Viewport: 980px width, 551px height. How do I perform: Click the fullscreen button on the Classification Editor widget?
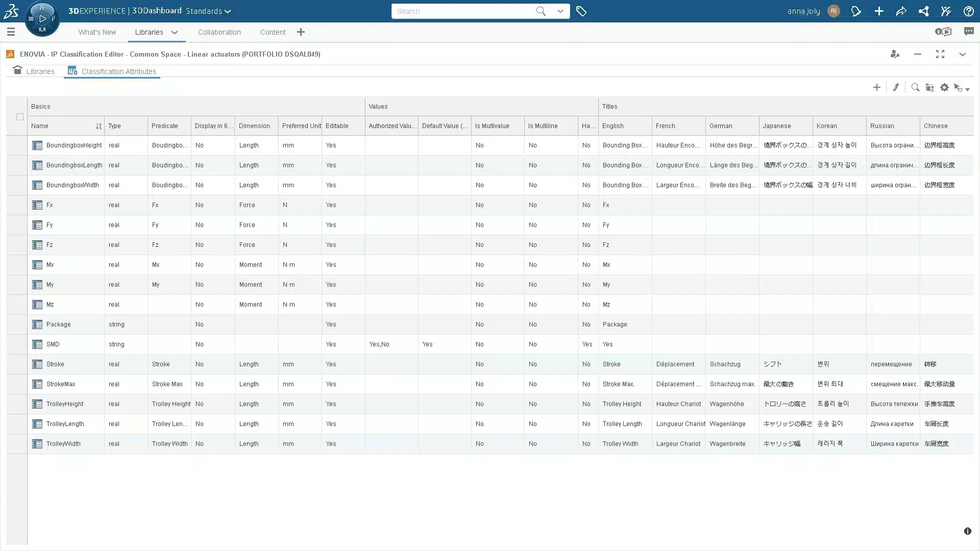pos(940,54)
